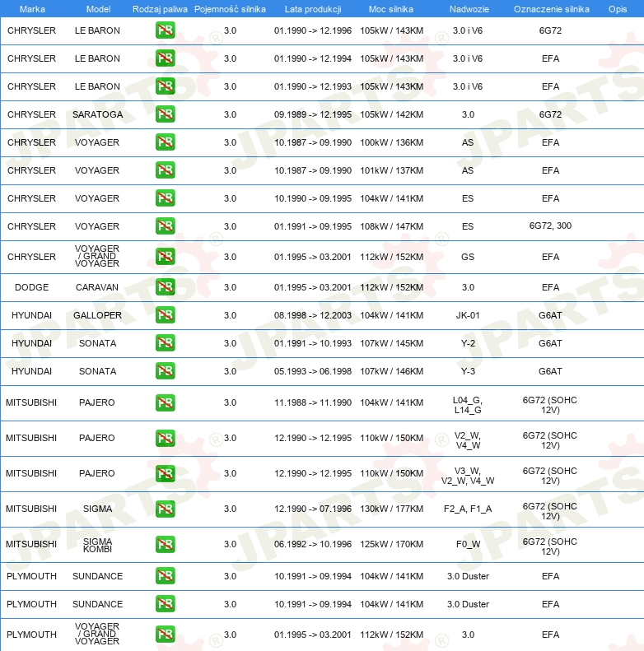Click the fuel icon in the Plymouth Voyager / Grand Voyager row
This screenshot has width=644, height=651.
pyautogui.click(x=166, y=635)
